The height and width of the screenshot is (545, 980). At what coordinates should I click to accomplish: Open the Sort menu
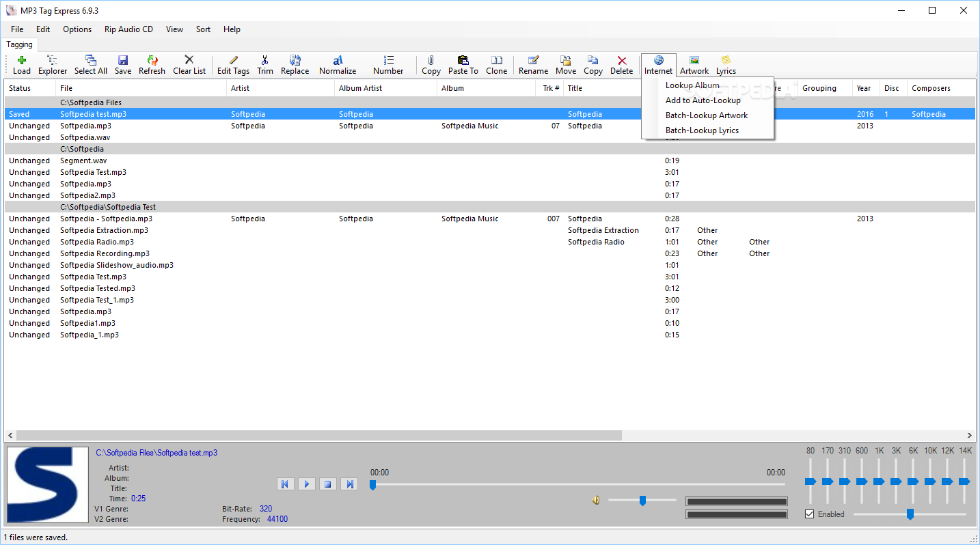click(x=203, y=29)
